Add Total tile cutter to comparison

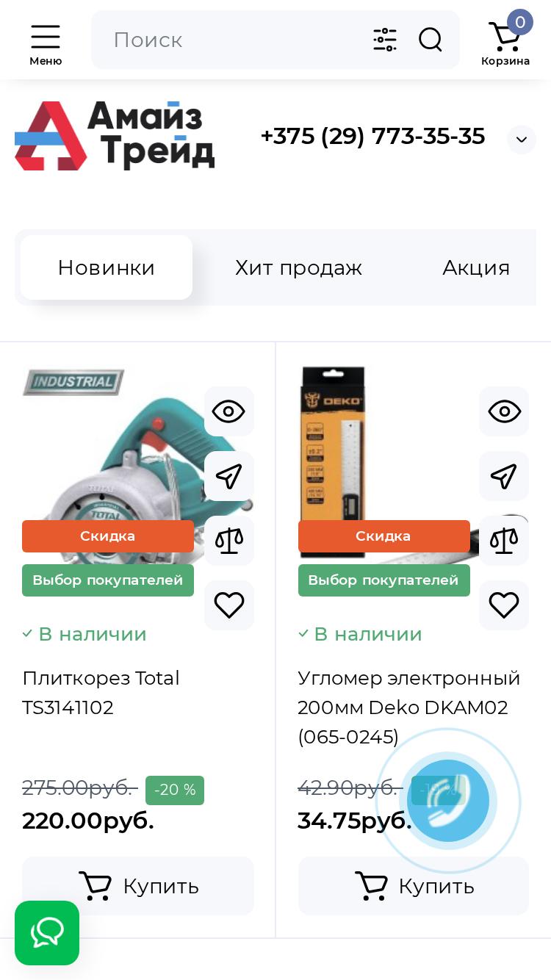(229, 541)
